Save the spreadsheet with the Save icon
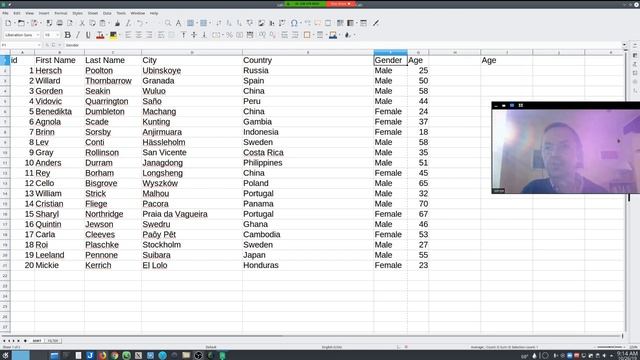The image size is (640, 360). (34, 23)
